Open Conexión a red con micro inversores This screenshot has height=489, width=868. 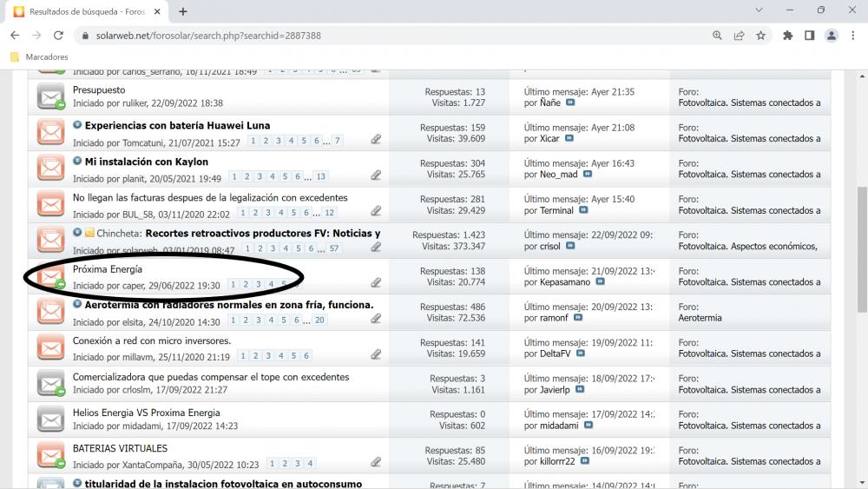pos(152,340)
